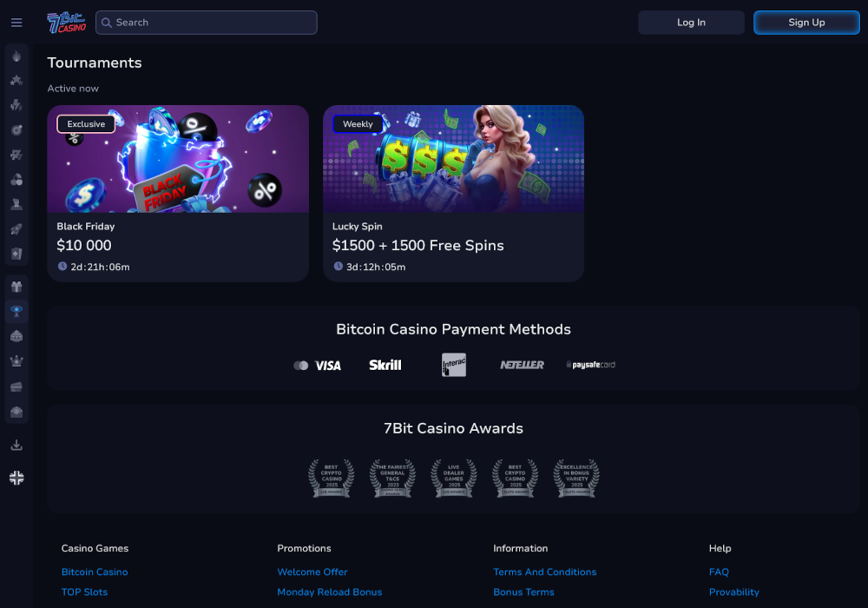Open the language flag selector
The image size is (868, 608).
16,478
